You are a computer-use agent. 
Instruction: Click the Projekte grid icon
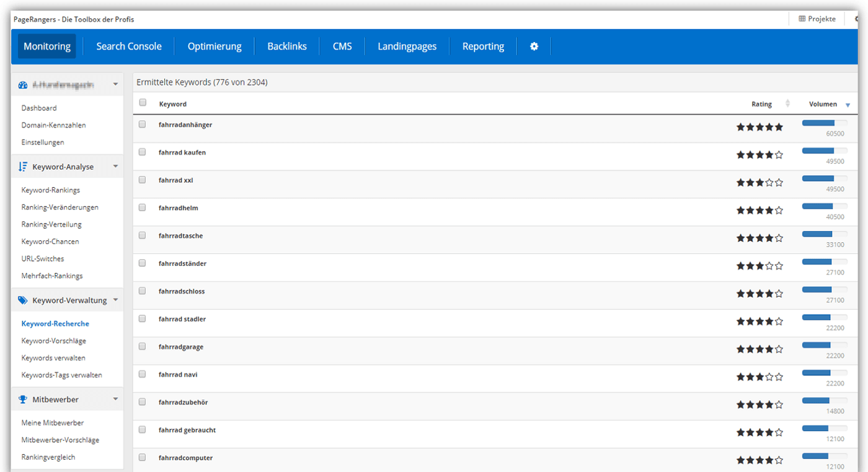click(802, 19)
